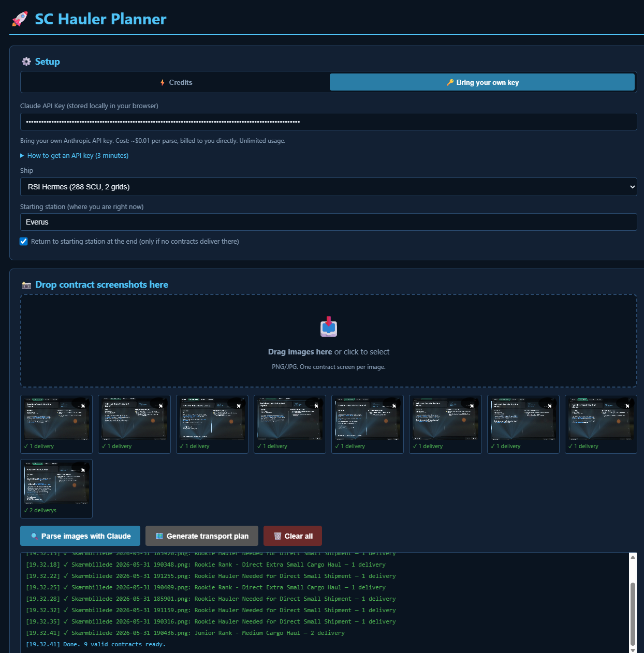Click the Done. 9 valid contracts ready line
The width and height of the screenshot is (644, 653).
96,644
